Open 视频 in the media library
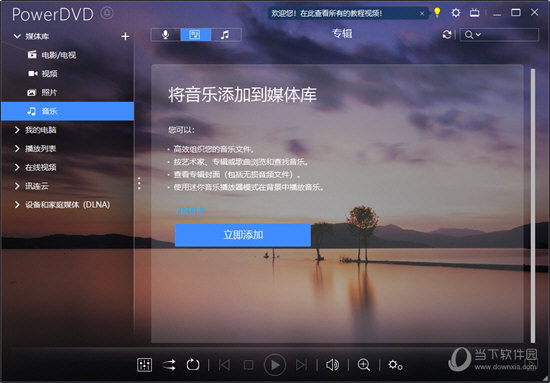 pos(43,74)
